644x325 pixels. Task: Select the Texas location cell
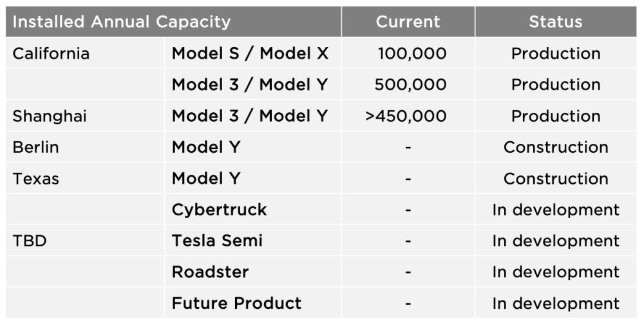tap(35, 179)
